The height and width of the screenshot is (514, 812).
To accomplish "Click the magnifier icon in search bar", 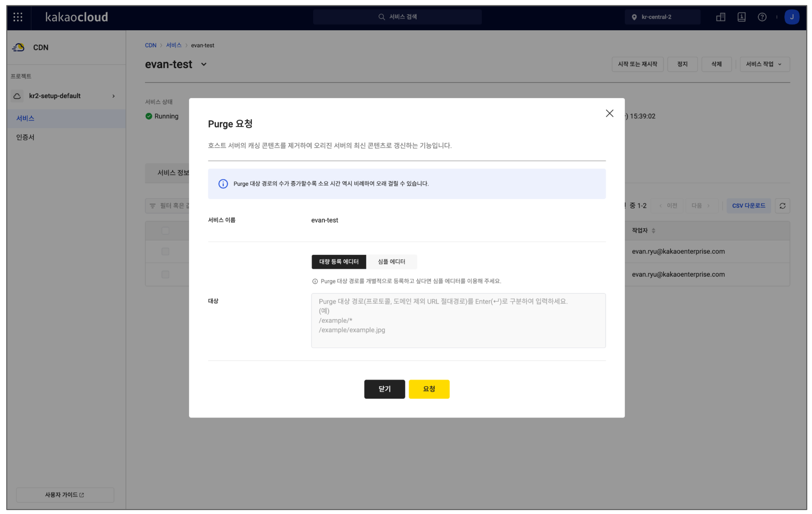I will click(x=381, y=17).
